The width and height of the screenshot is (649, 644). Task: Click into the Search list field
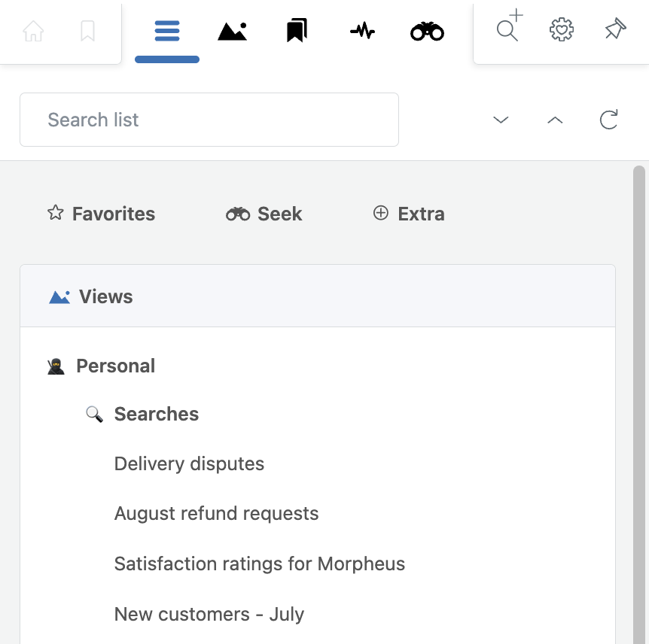tap(209, 120)
